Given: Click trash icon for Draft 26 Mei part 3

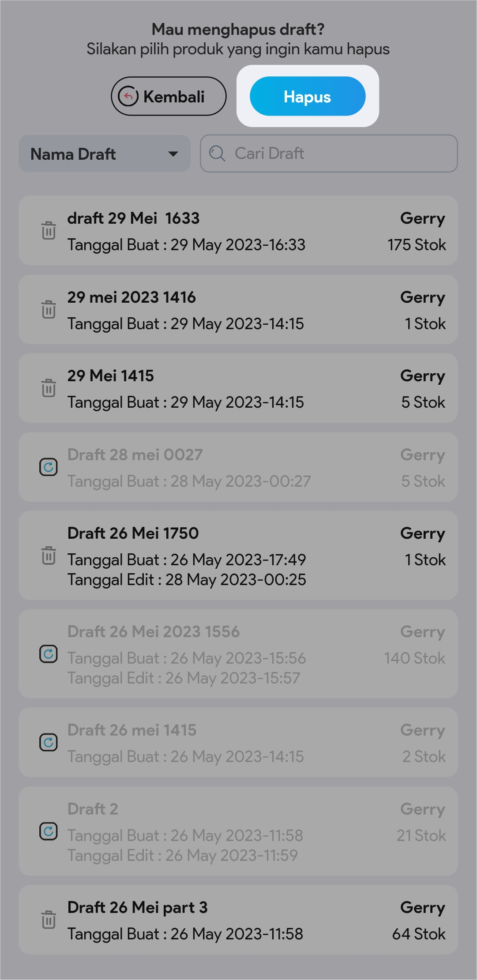Looking at the screenshot, I should (x=49, y=920).
